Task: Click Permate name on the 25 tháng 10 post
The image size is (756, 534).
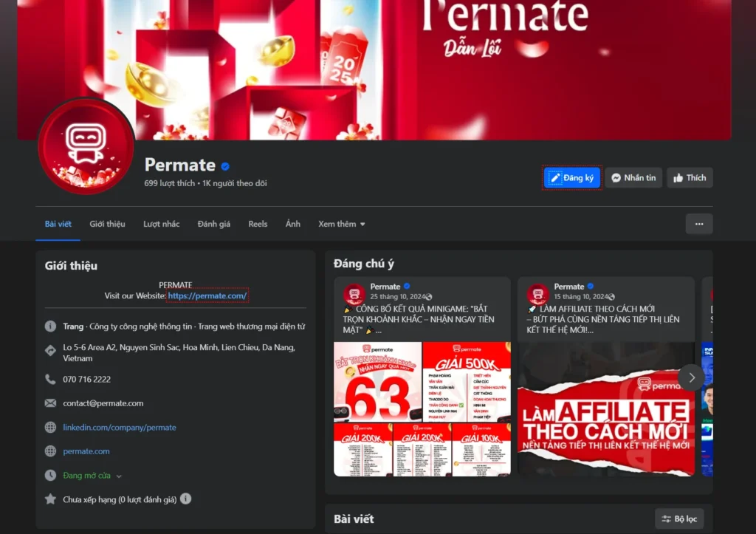Action: click(385, 287)
